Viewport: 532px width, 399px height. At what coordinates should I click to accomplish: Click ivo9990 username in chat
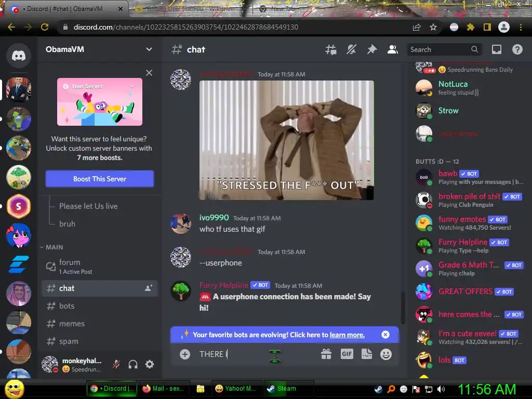214,218
